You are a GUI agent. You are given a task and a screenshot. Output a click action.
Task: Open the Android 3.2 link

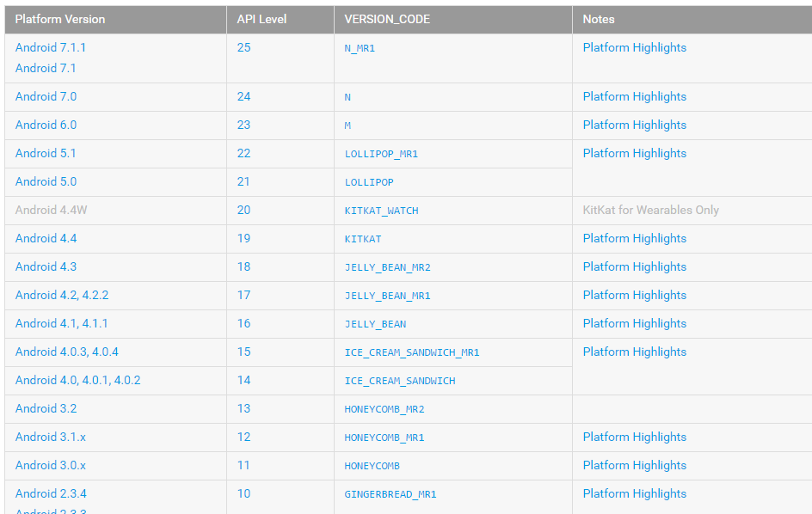(46, 409)
